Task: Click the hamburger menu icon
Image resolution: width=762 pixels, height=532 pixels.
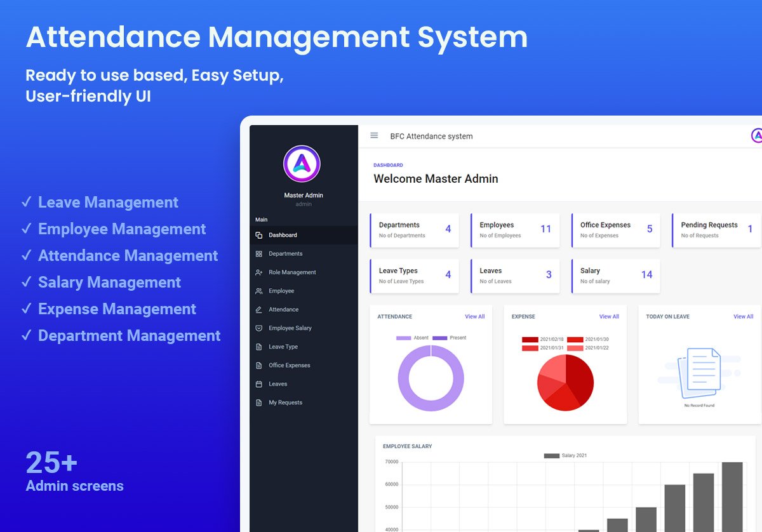Action: tap(374, 136)
